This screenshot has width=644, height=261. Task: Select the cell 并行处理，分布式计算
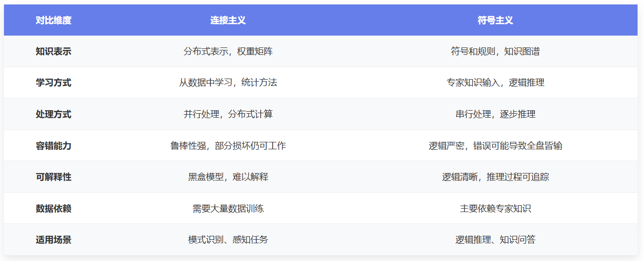click(x=228, y=114)
